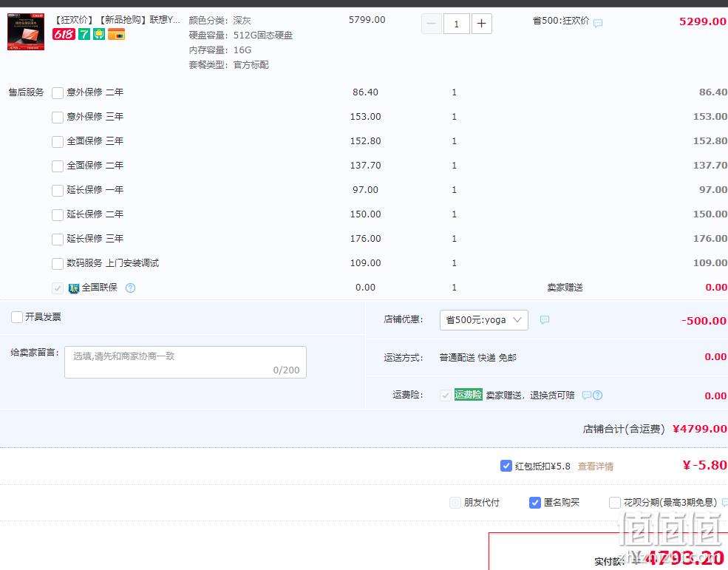Click the 套餐类型: 官方标配 attribute
The image size is (728, 570).
coord(229,65)
